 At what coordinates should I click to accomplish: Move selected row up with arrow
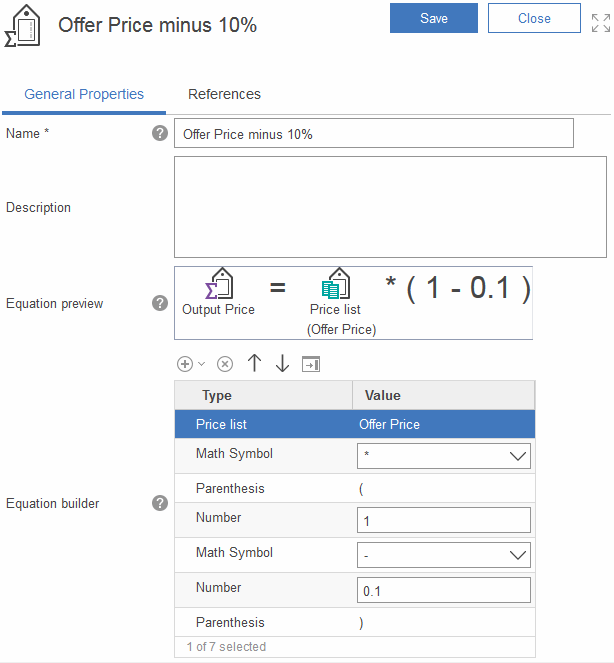[x=254, y=364]
